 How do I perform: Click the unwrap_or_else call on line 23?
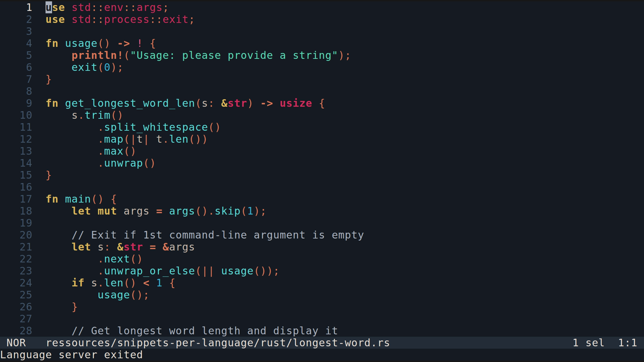pos(149,271)
